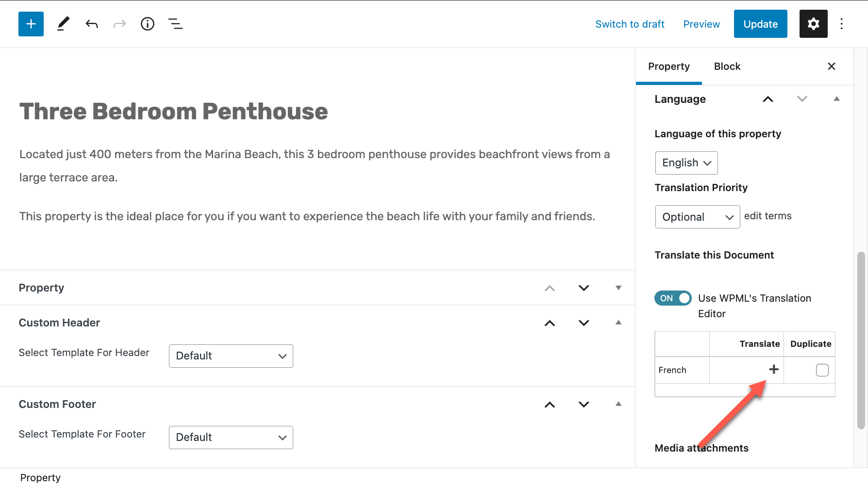Open the list view outline icon
The height and width of the screenshot is (487, 868).
pos(175,24)
